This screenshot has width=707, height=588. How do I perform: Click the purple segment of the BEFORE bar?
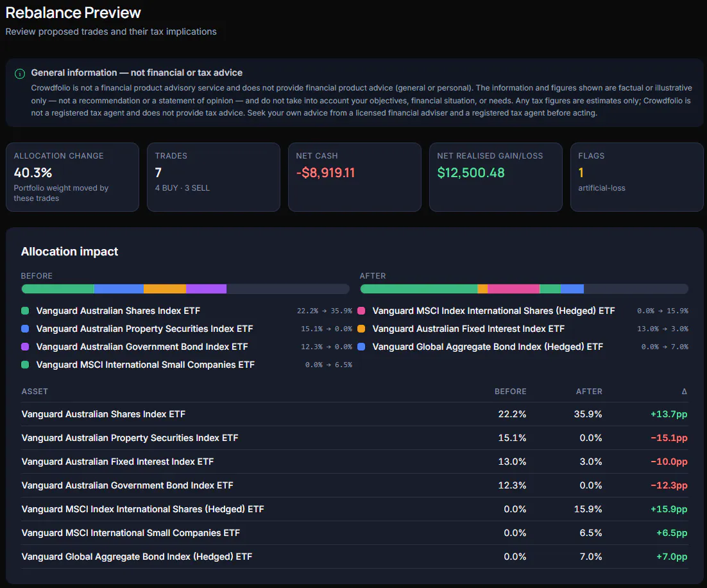pos(206,289)
